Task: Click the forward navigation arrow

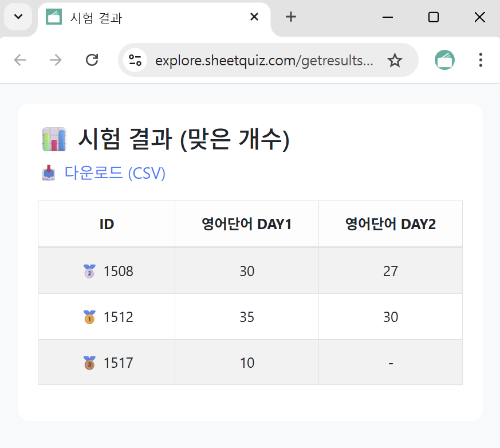Action: coord(56,60)
